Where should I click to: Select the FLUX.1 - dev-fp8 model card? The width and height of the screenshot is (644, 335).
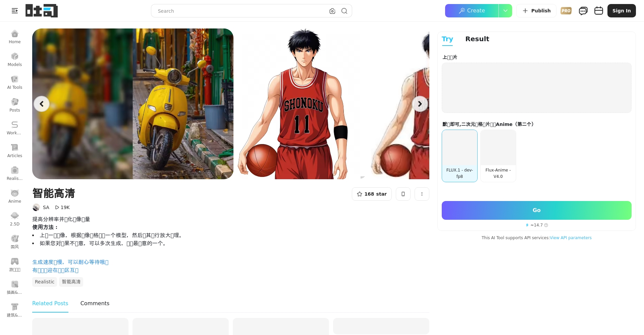[x=460, y=156]
